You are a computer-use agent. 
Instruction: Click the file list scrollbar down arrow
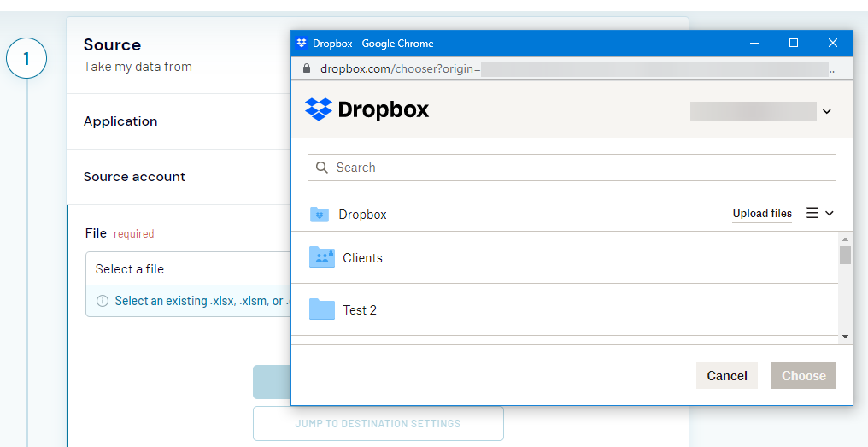845,336
